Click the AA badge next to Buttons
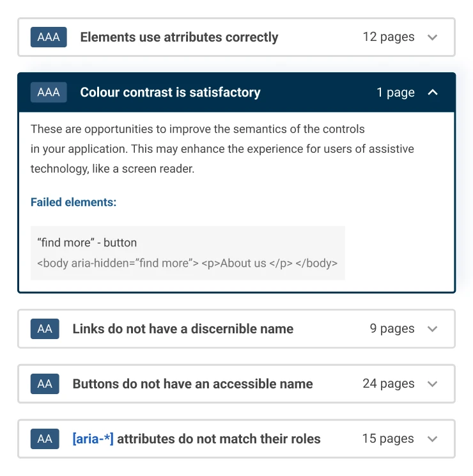This screenshot has width=473, height=476. [45, 384]
